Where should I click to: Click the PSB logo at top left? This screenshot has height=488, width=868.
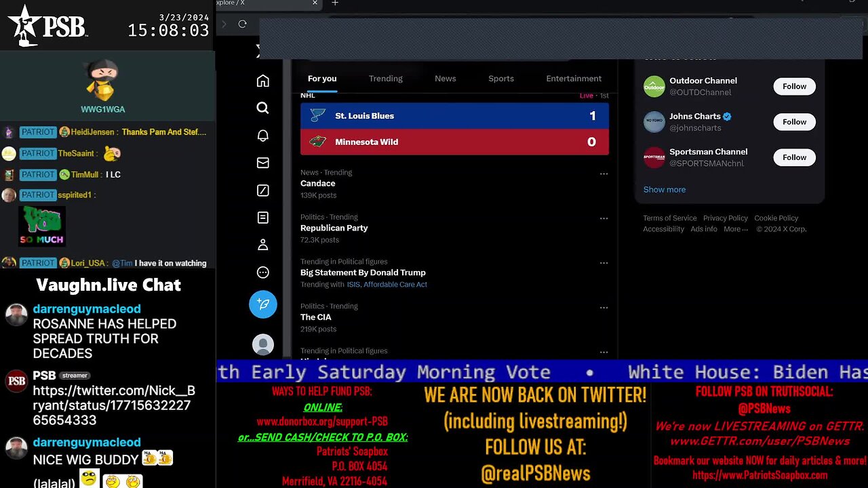pyautogui.click(x=47, y=26)
